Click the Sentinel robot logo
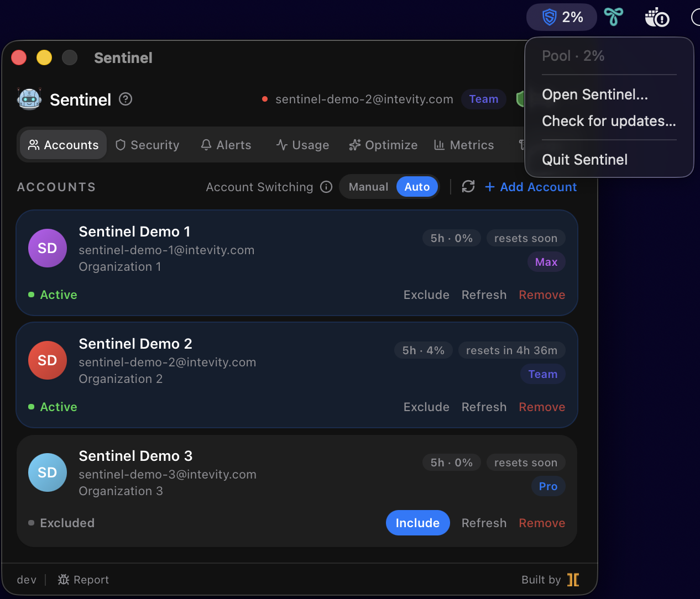The height and width of the screenshot is (599, 700). point(29,99)
